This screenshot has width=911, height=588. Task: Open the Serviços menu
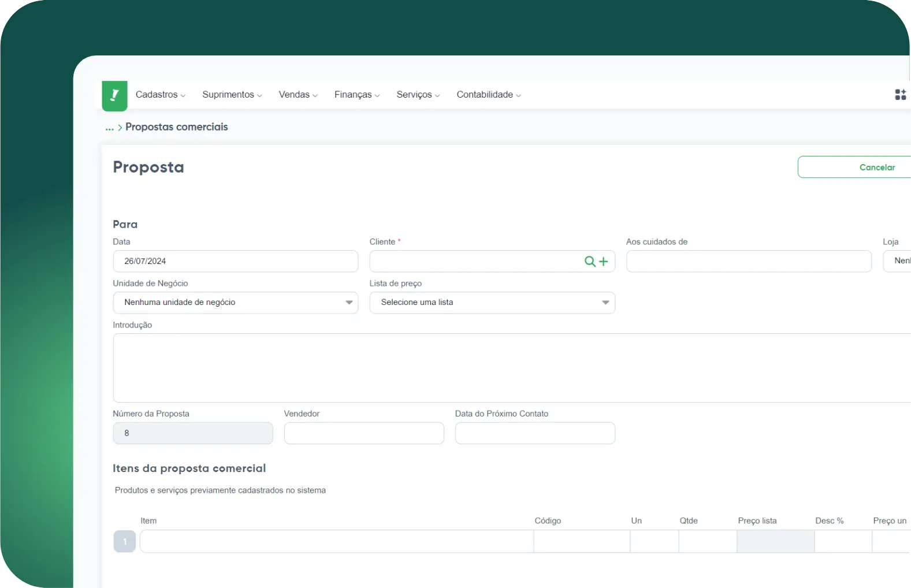[x=418, y=95]
